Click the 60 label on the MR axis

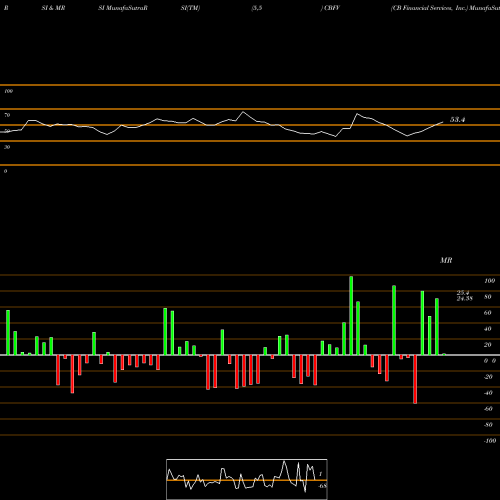point(488,313)
